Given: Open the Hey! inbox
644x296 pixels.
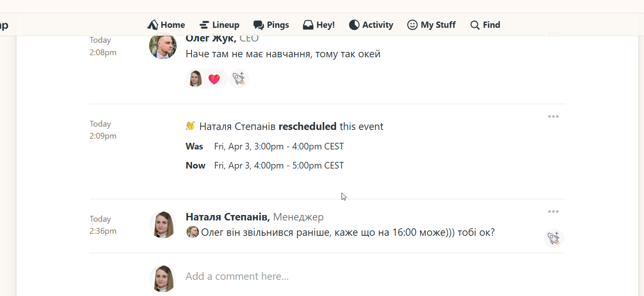Looking at the screenshot, I should [x=319, y=25].
